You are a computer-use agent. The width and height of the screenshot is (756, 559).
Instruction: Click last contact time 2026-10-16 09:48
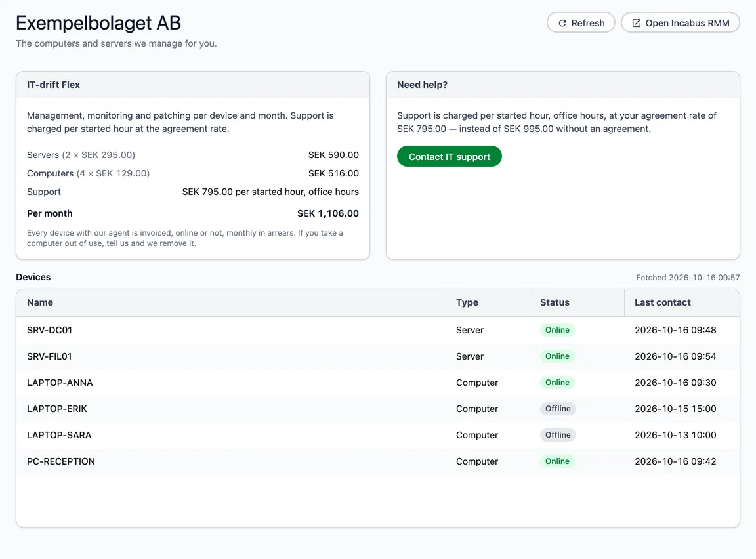pyautogui.click(x=675, y=330)
